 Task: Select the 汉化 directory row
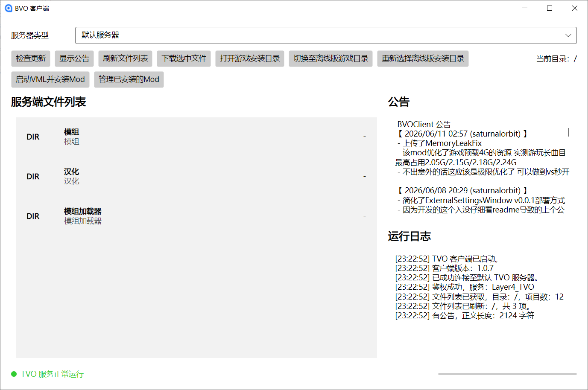click(196, 177)
